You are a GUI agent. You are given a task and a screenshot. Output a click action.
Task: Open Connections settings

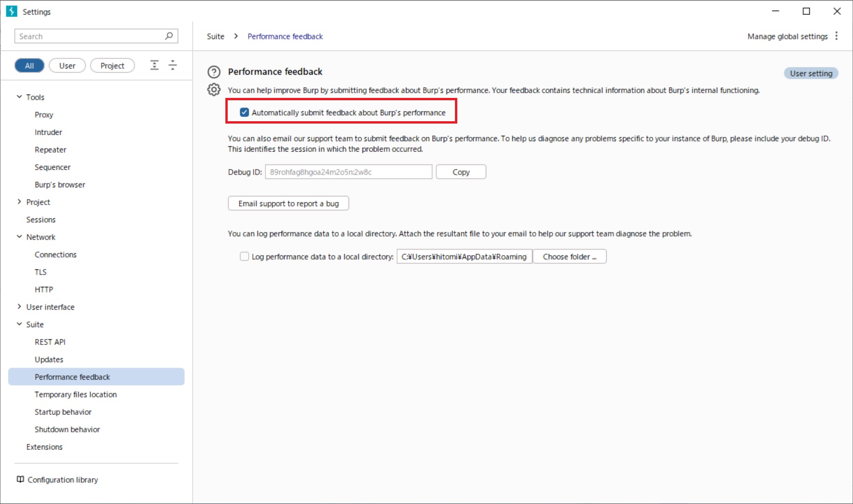[56, 255]
